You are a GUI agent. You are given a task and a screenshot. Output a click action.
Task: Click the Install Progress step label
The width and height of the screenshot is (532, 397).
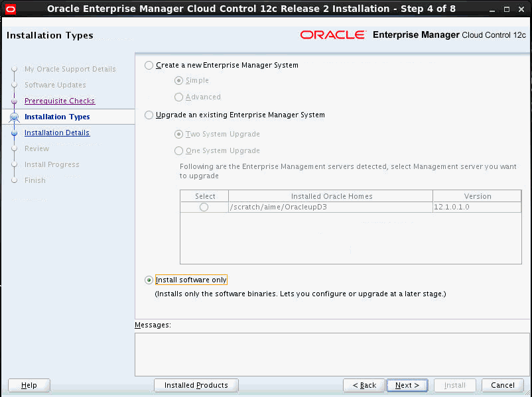point(52,164)
